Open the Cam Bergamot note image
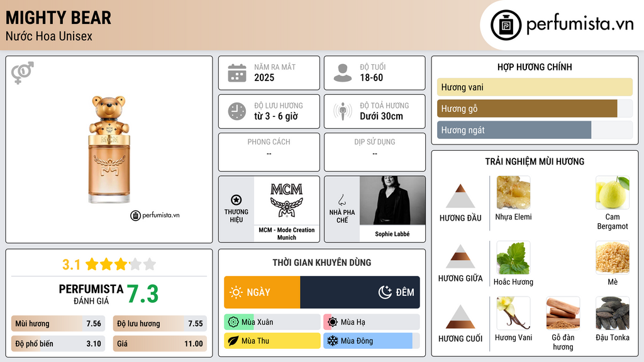The image size is (644, 362). pyautogui.click(x=613, y=192)
